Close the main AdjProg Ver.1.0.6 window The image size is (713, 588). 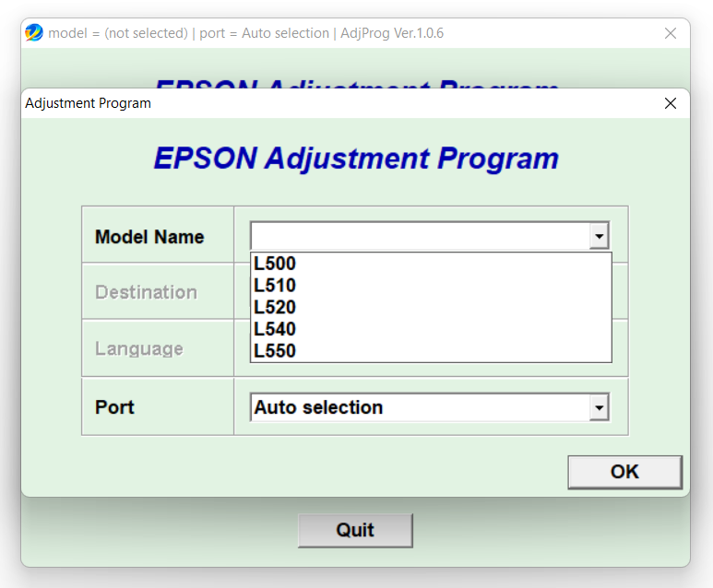tap(671, 33)
